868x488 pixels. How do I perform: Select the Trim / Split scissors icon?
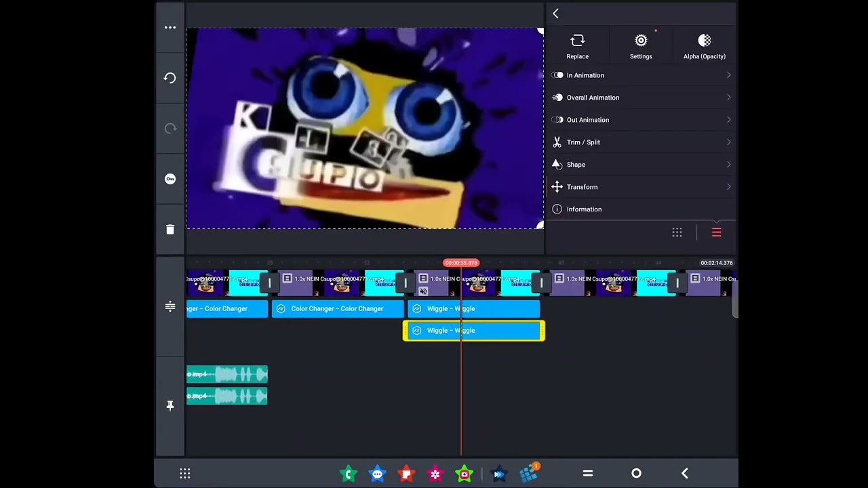(x=557, y=142)
